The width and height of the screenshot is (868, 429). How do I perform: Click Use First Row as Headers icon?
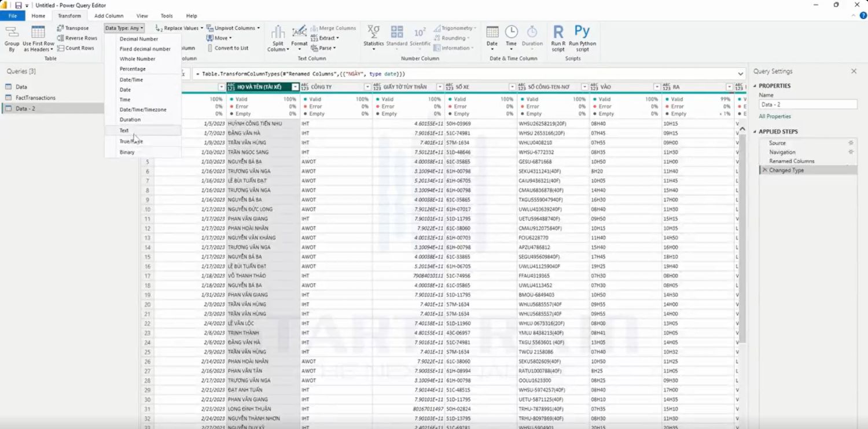pyautogui.click(x=38, y=38)
